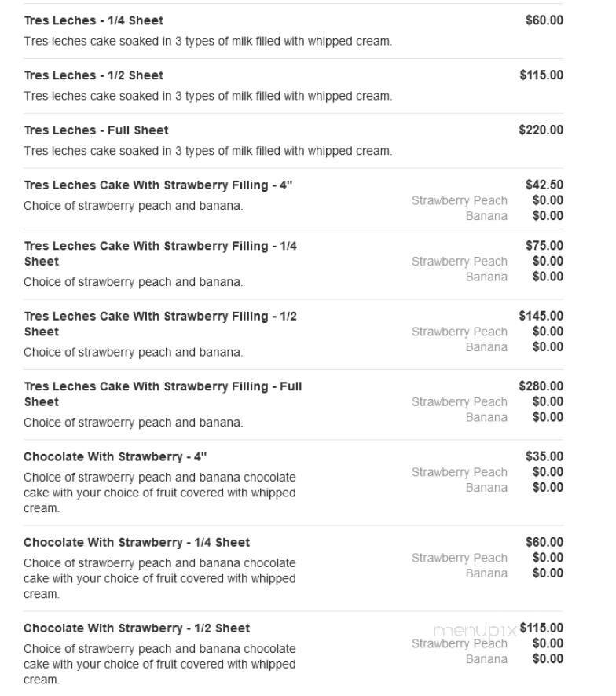
Task: Choose Tres Leches Cake With Strawberry Filling 4" title
Action: tap(158, 185)
